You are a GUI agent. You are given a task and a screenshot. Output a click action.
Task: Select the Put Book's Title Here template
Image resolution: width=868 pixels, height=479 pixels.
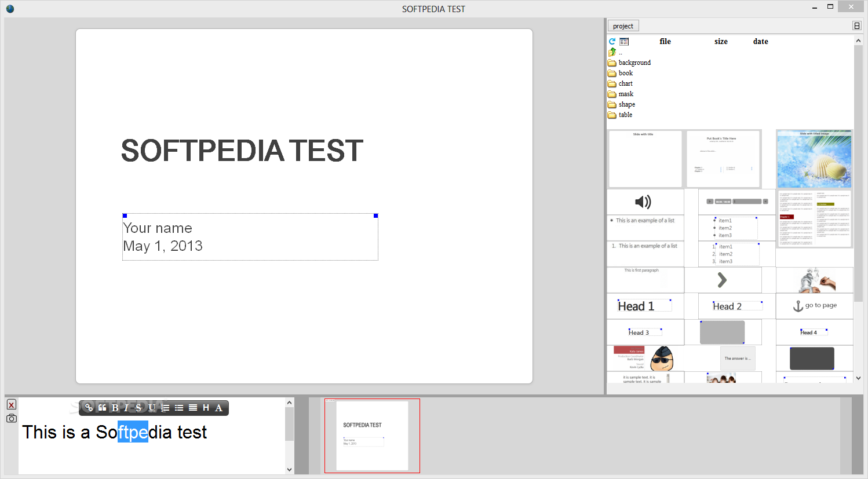click(x=723, y=159)
